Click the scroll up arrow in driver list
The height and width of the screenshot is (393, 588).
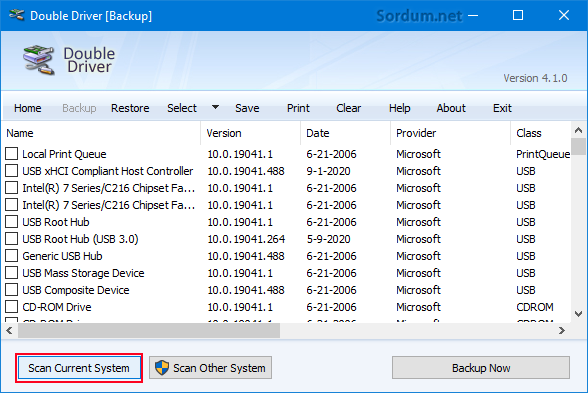579,130
